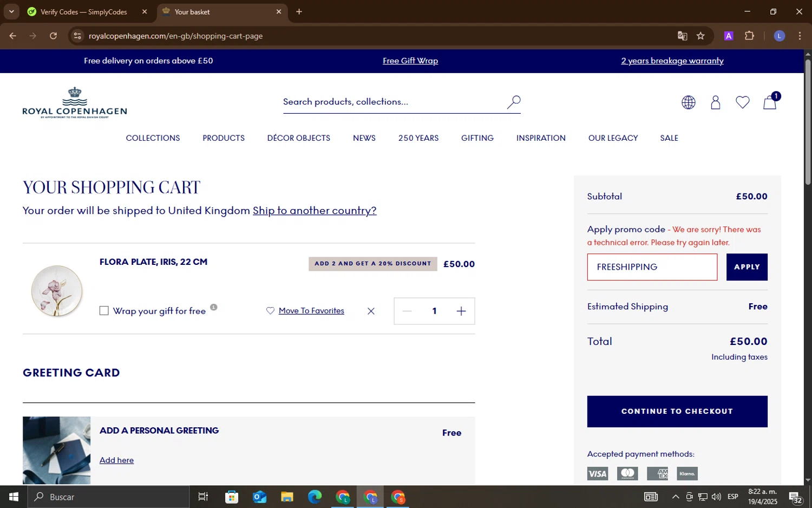812x508 pixels.
Task: Open File Explorer from the taskbar
Action: 287,497
